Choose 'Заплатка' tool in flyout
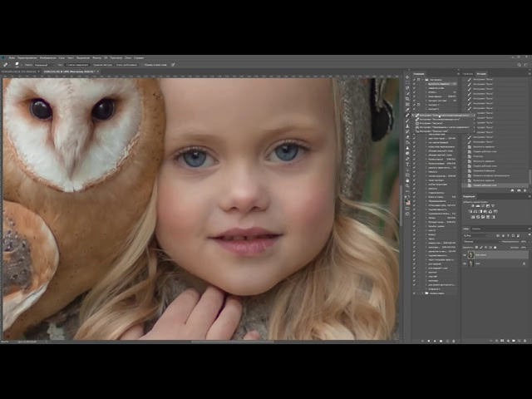The image size is (532, 399). point(431,123)
